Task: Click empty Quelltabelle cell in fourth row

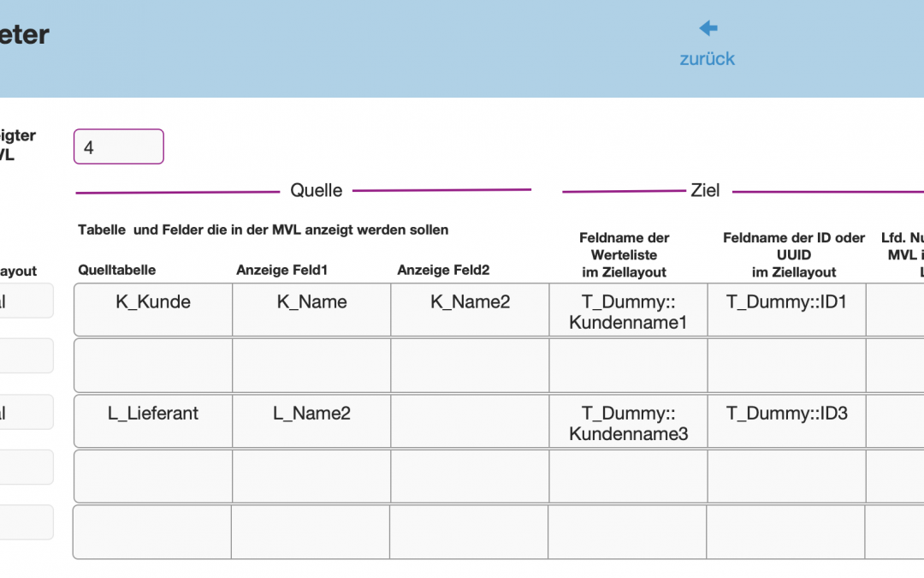Action: pyautogui.click(x=153, y=476)
